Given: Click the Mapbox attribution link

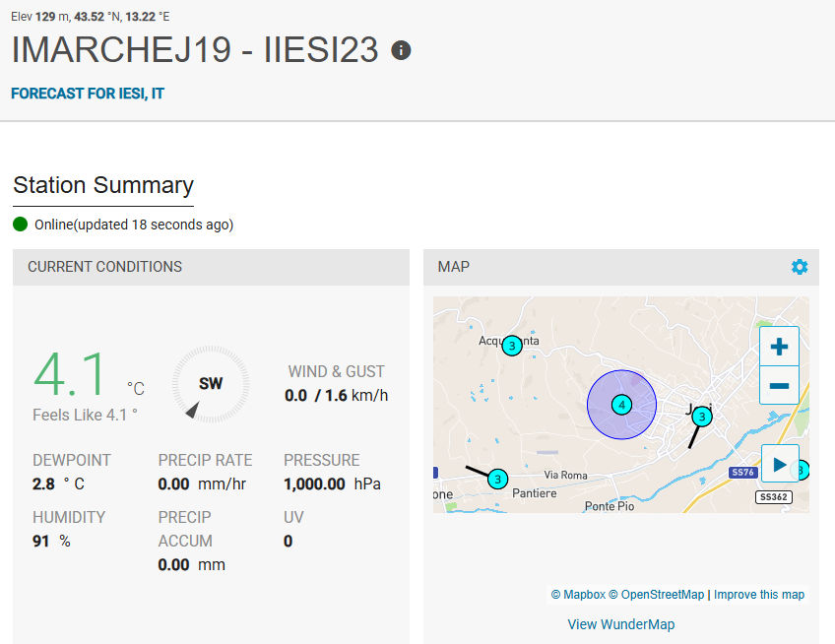Looking at the screenshot, I should tap(578, 595).
